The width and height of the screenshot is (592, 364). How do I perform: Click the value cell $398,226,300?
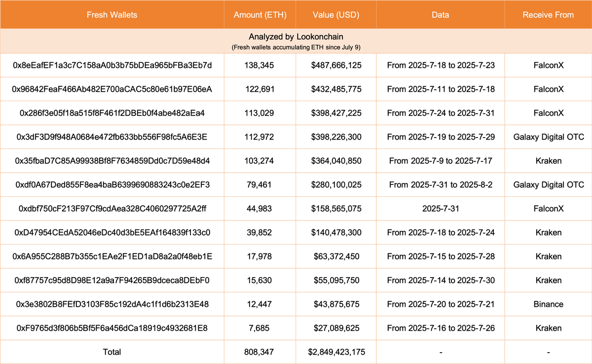[x=336, y=137]
